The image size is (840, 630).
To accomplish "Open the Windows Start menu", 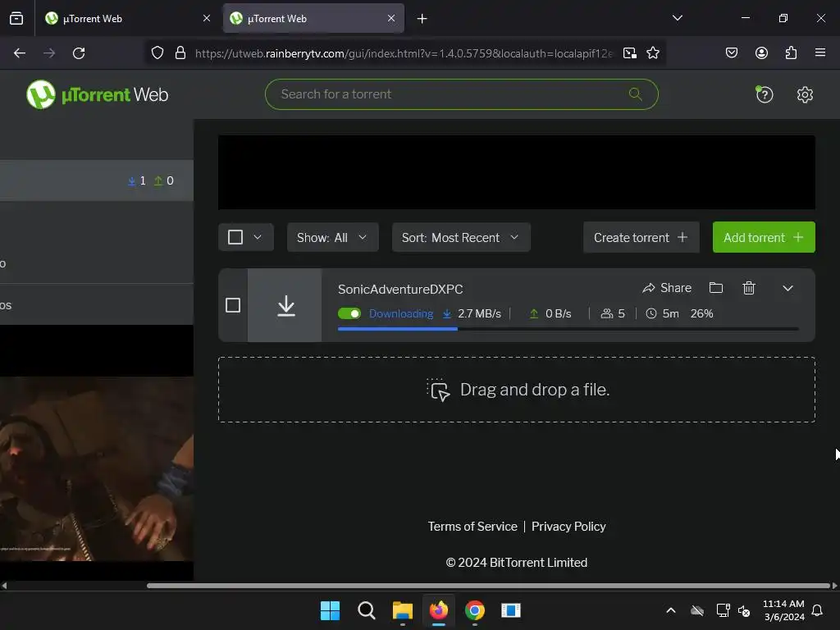I will (330, 610).
